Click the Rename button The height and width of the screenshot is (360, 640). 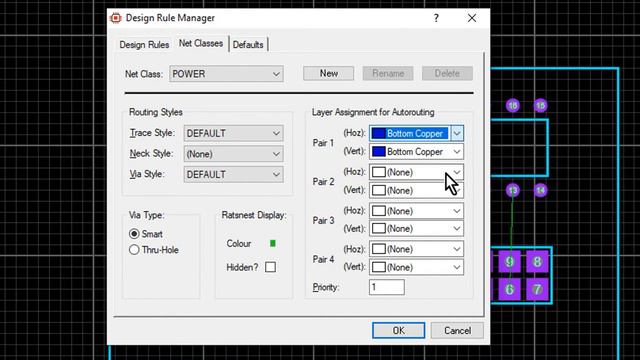(x=388, y=73)
